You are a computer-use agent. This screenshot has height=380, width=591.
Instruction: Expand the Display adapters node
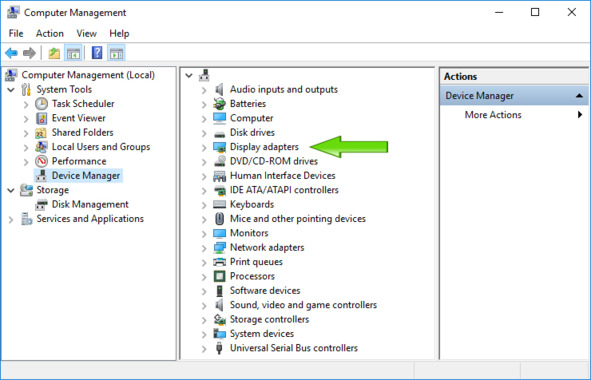pyautogui.click(x=204, y=147)
